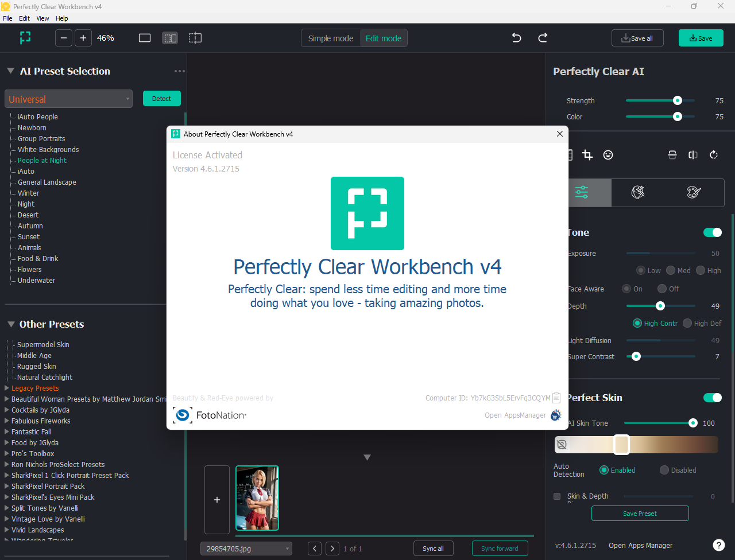Click Open Apps Manager link at bottom

coord(640,546)
